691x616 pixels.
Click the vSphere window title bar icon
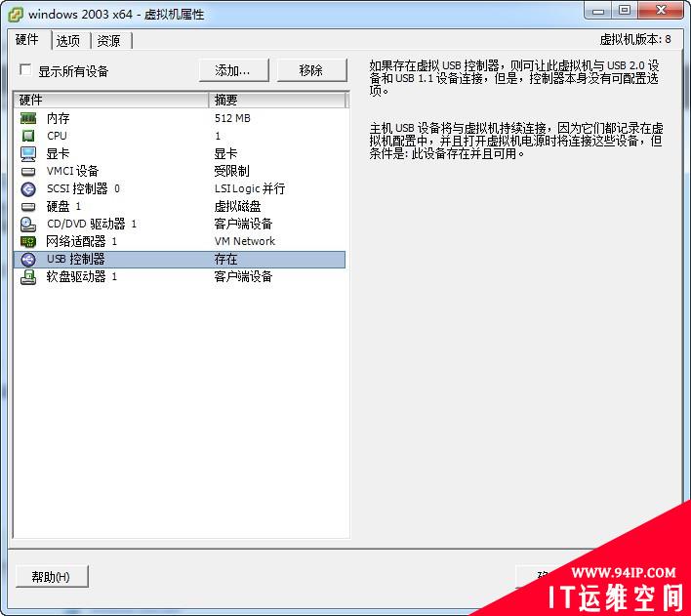point(16,15)
